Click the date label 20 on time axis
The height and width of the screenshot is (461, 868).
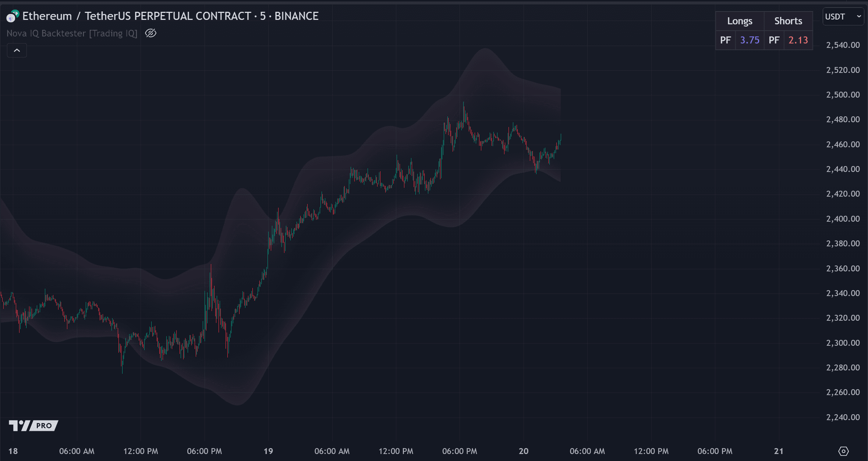coord(524,451)
